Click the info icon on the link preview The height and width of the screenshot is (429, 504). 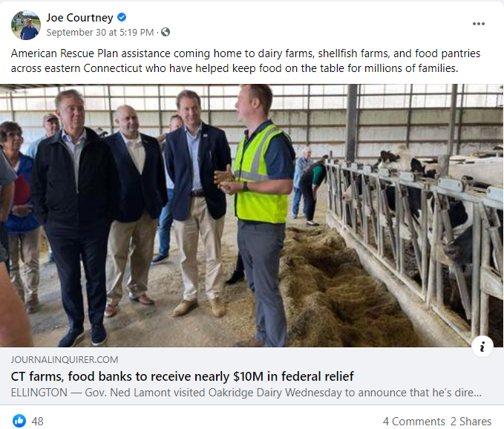[x=482, y=346]
